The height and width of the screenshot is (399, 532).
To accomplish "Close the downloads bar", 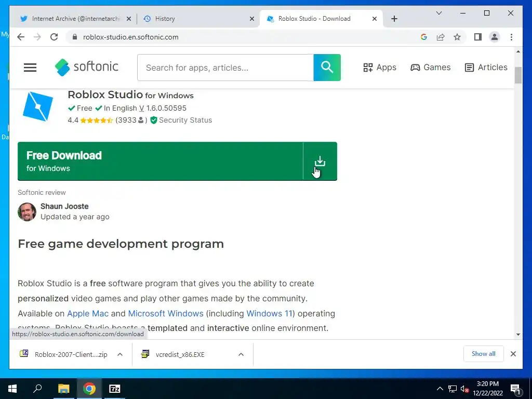I will 513,354.
